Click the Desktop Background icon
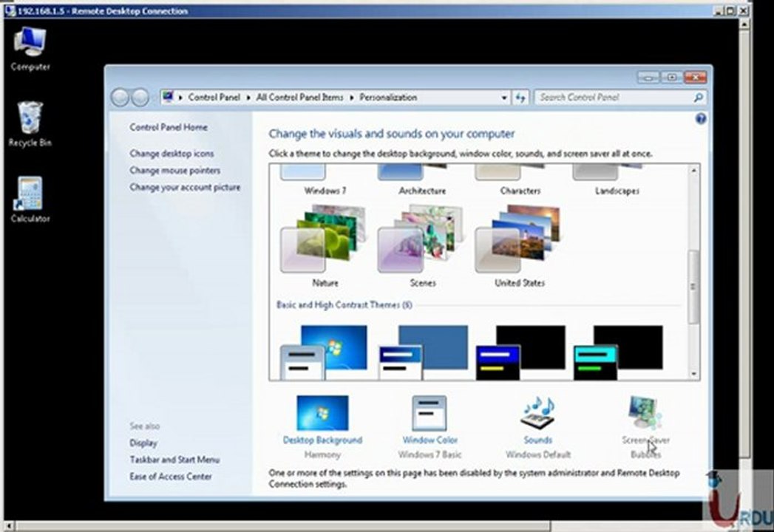 (x=322, y=413)
